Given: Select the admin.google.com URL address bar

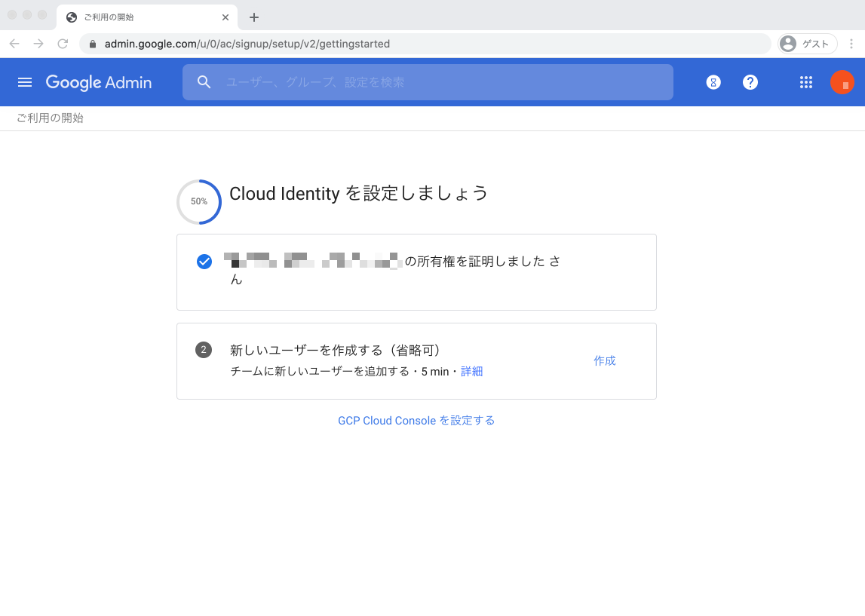Looking at the screenshot, I should click(425, 44).
